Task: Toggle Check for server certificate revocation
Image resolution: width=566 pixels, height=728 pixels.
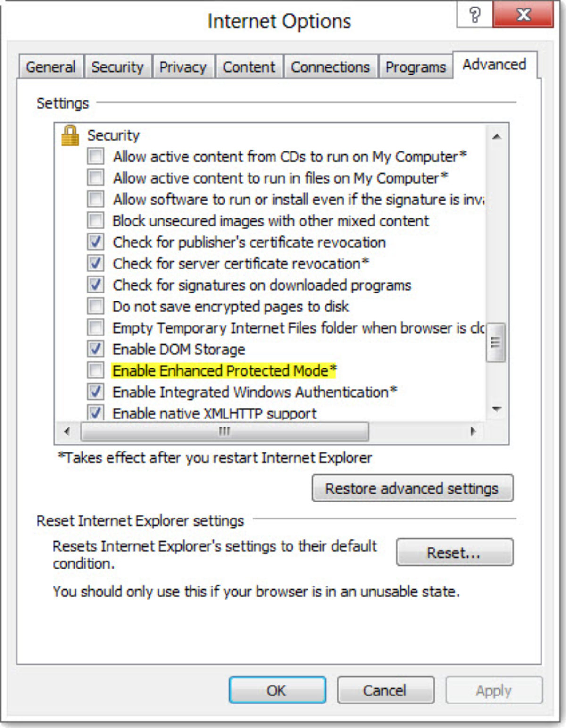Action: [96, 263]
